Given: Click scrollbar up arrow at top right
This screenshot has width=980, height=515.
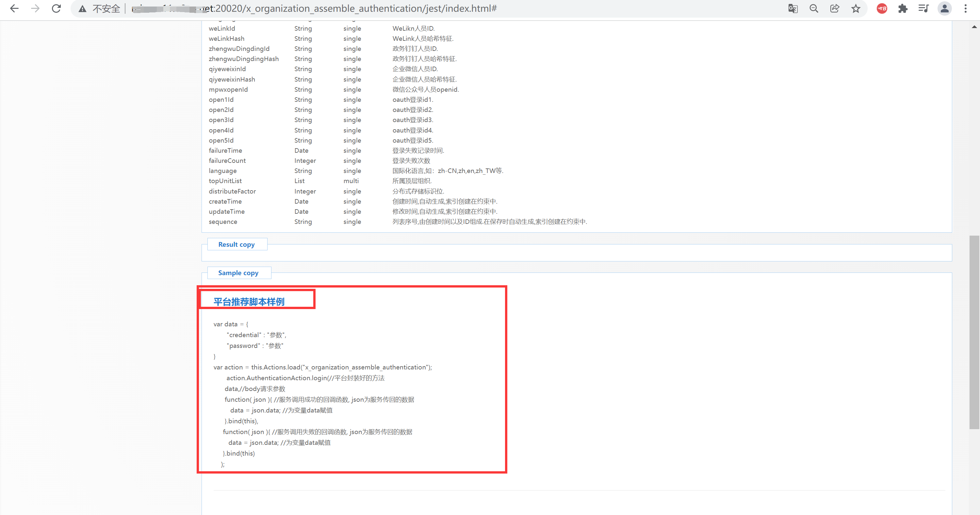Looking at the screenshot, I should [974, 27].
